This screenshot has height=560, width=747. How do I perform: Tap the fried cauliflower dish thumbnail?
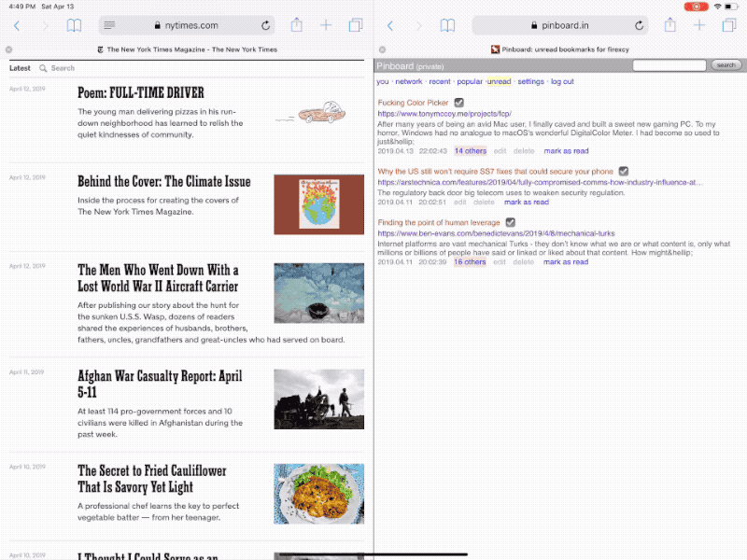(x=318, y=494)
